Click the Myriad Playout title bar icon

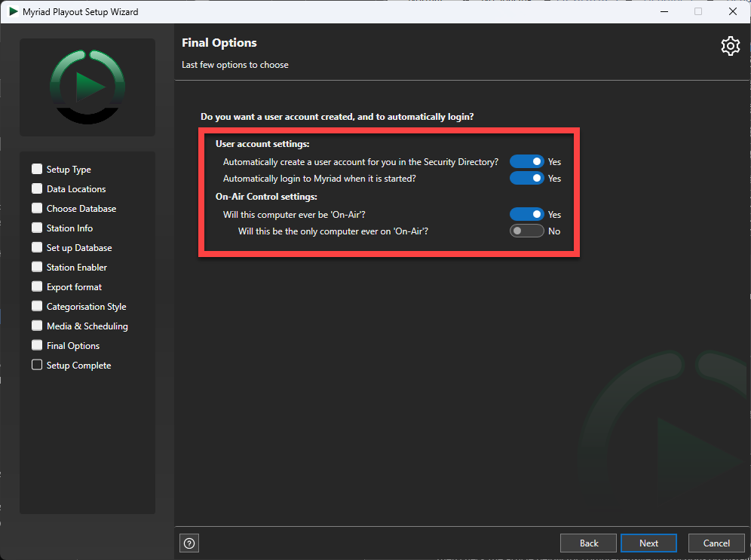[x=14, y=11]
